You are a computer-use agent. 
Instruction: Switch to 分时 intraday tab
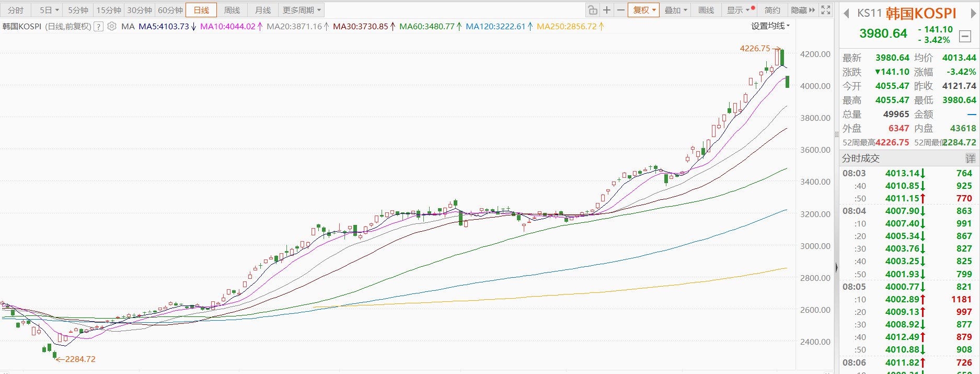(x=16, y=10)
